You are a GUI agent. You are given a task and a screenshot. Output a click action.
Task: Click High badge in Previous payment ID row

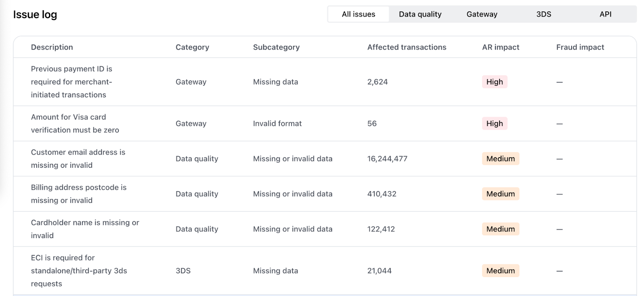tap(495, 82)
